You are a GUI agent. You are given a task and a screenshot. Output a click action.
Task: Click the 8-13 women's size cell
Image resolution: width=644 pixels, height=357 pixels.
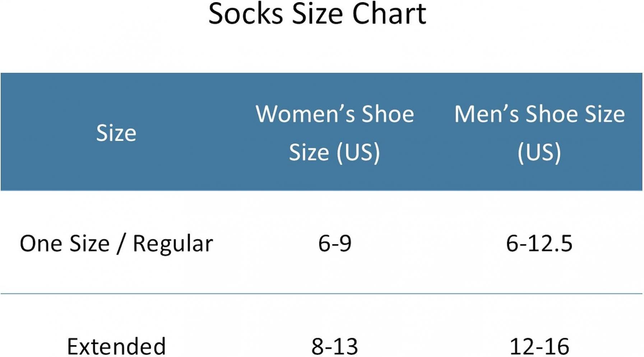335,346
